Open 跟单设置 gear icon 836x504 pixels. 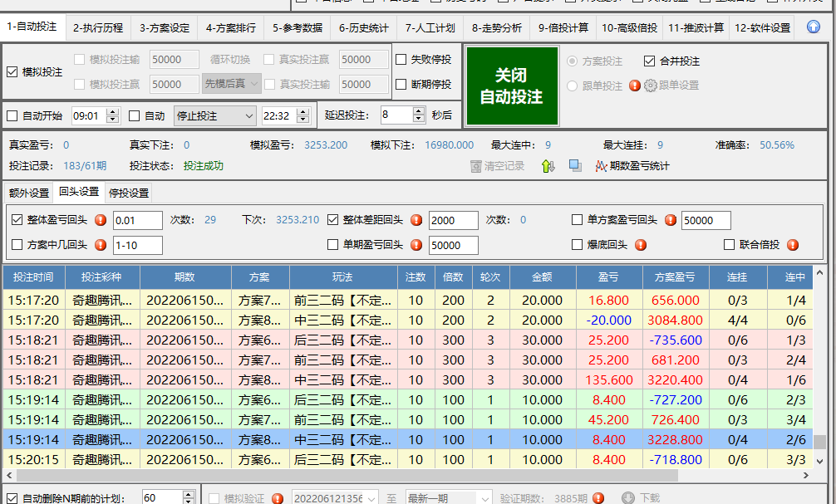[651, 86]
